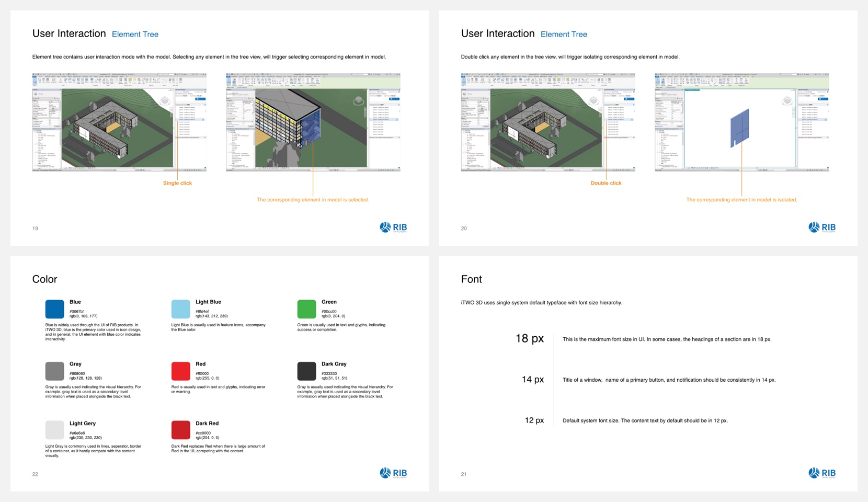Click the 'corresponding element in model is selected' caption
The height and width of the screenshot is (502, 868).
click(x=313, y=200)
